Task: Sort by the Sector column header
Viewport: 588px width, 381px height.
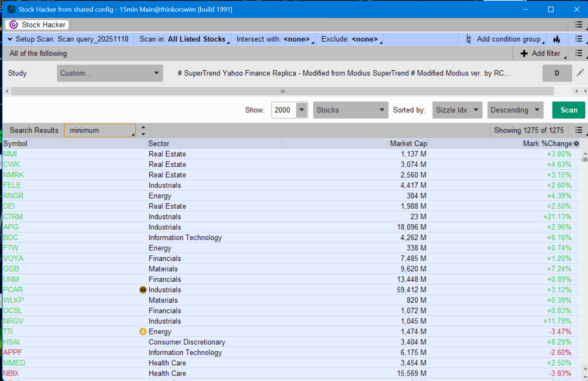Action: (215, 144)
